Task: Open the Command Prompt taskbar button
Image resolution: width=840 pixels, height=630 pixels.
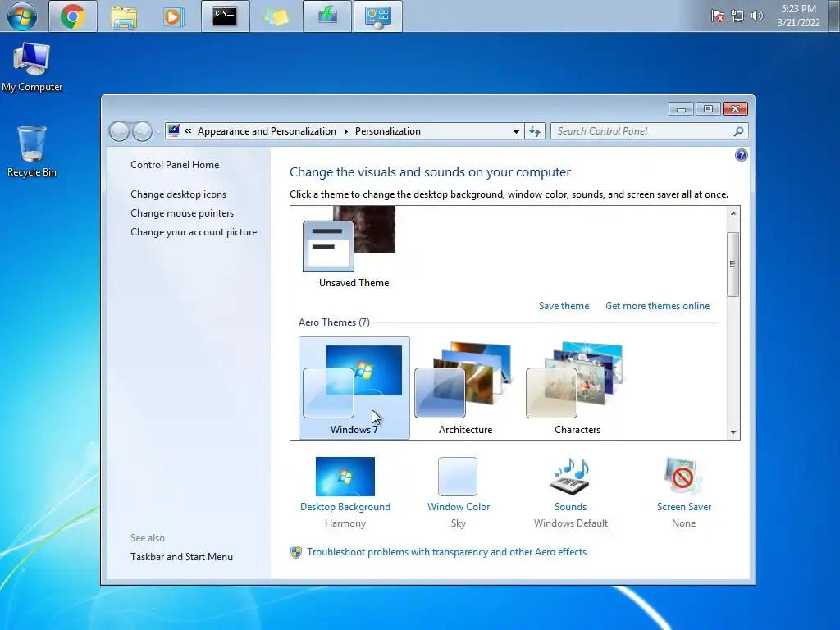Action: pos(225,16)
